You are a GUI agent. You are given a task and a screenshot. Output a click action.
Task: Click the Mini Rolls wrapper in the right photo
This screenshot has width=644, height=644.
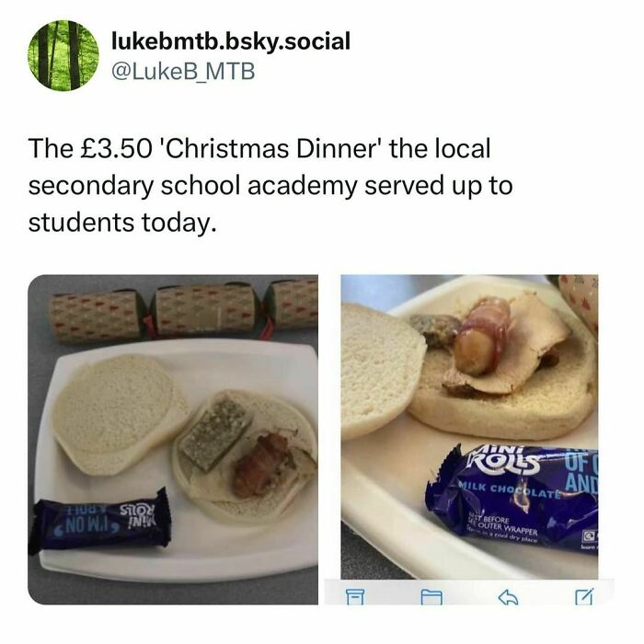pyautogui.click(x=513, y=499)
